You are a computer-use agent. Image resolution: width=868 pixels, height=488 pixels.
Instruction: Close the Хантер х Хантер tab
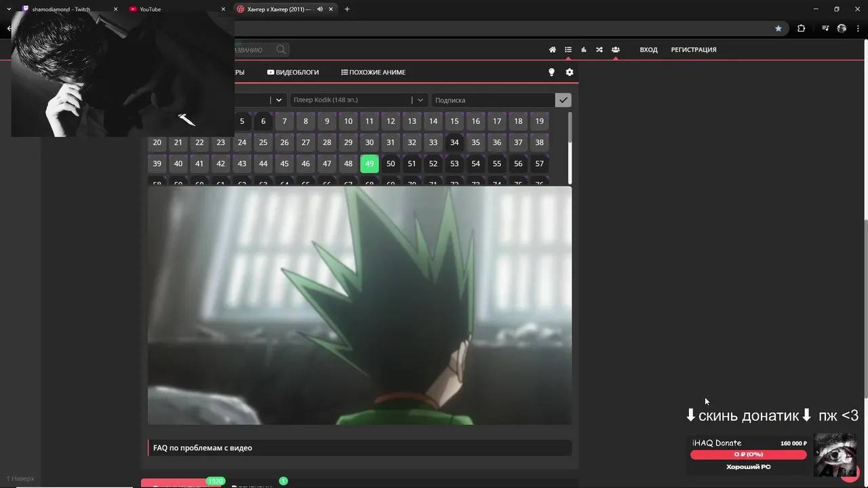(x=332, y=9)
